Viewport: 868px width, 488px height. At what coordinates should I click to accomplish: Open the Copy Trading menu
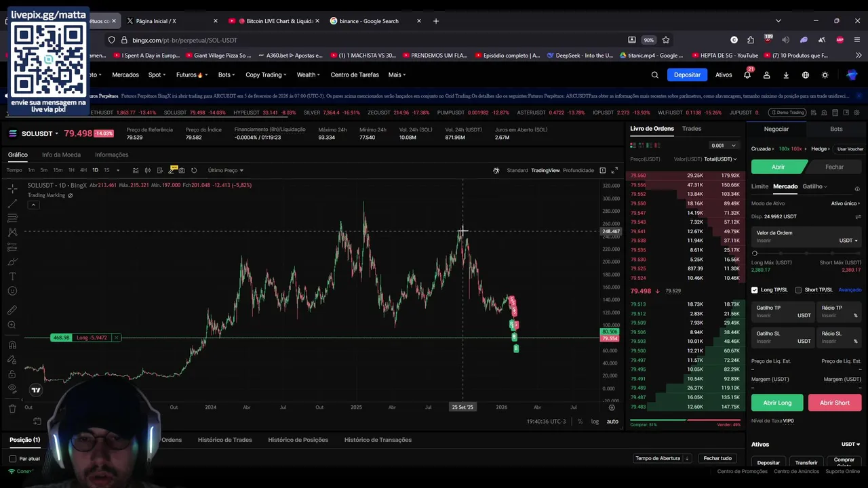[266, 75]
